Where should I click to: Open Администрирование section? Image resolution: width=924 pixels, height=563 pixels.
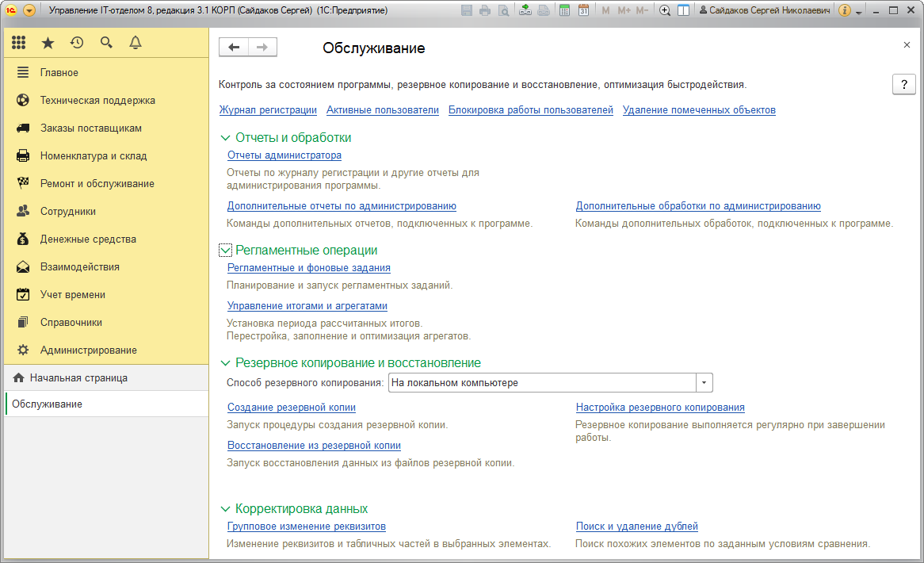point(106,350)
